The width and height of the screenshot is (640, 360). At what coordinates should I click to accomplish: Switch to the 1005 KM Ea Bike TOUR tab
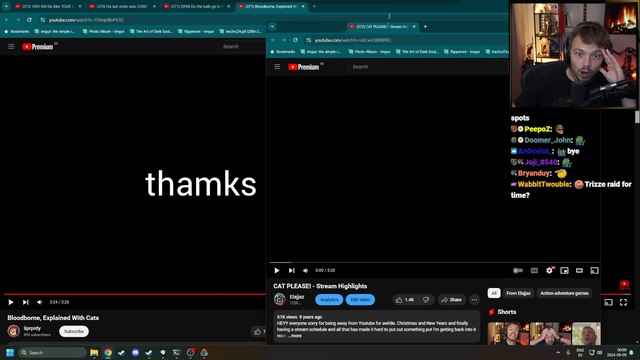tap(47, 7)
